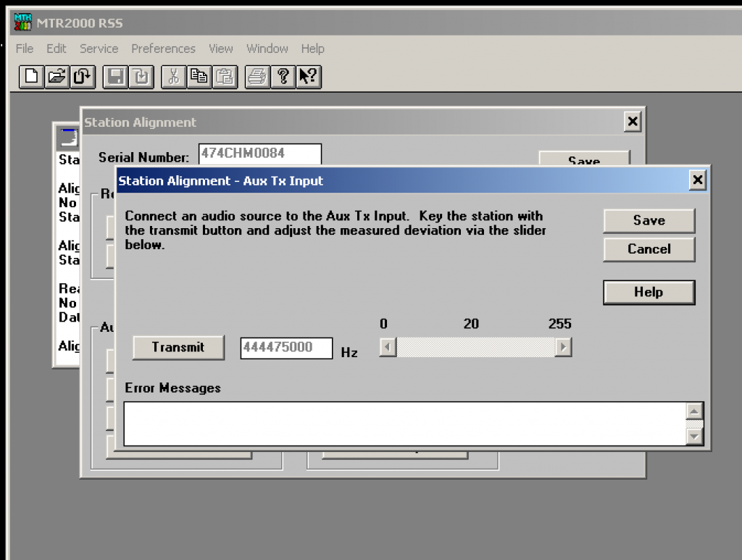Click Error Messages scroll down arrow
The width and height of the screenshot is (742, 560).
(694, 437)
